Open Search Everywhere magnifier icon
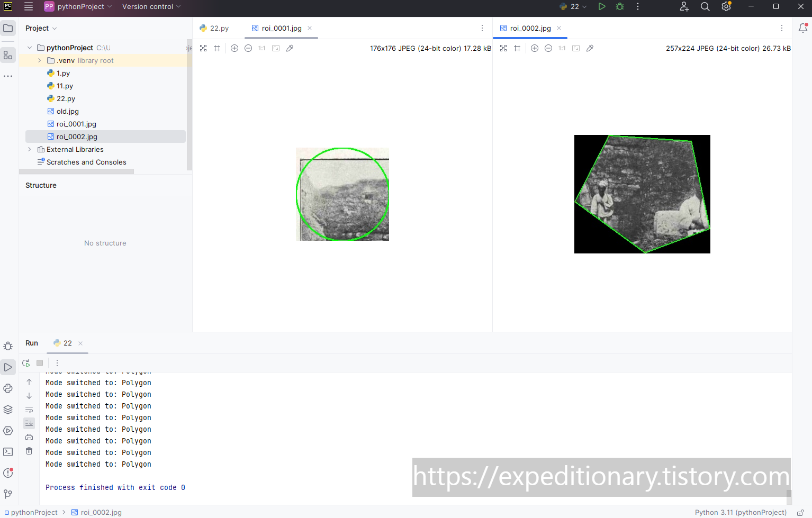The width and height of the screenshot is (812, 518). coord(705,6)
